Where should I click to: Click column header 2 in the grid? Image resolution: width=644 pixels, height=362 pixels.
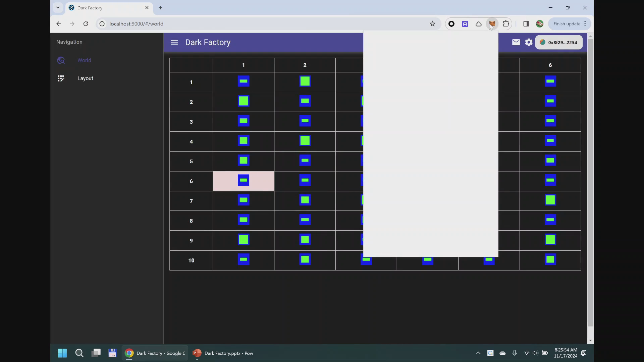305,65
